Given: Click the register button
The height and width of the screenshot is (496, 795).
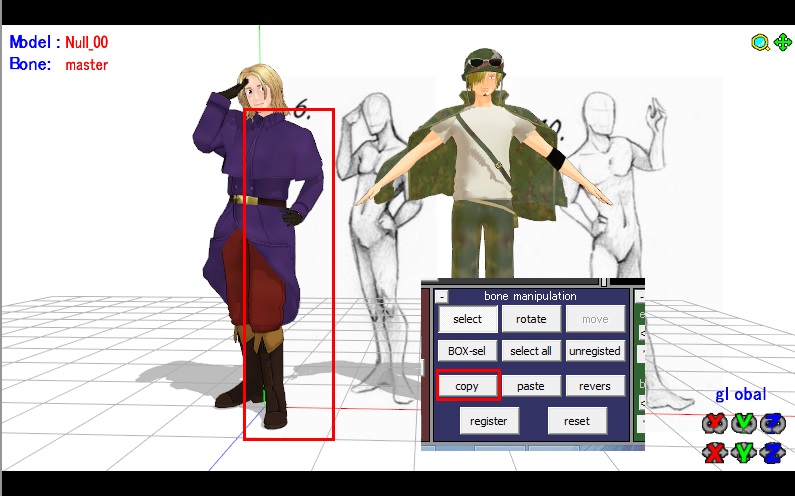Looking at the screenshot, I should coord(489,421).
